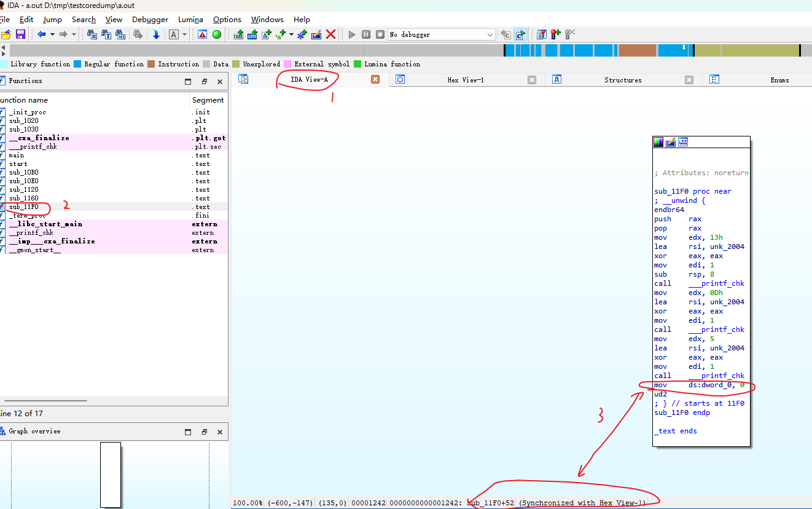Click the edit node pencil icon in graph
Image resolution: width=812 pixels, height=509 pixels.
pyautogui.click(x=671, y=142)
